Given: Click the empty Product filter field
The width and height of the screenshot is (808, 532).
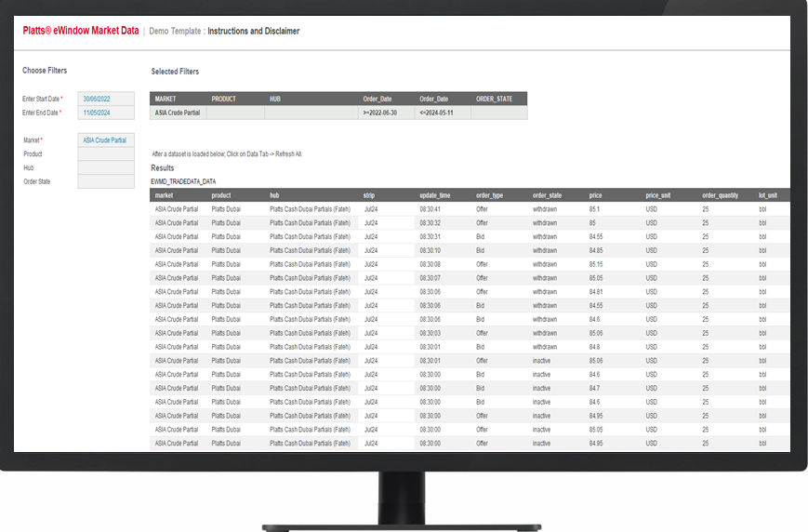Looking at the screenshot, I should point(106,153).
